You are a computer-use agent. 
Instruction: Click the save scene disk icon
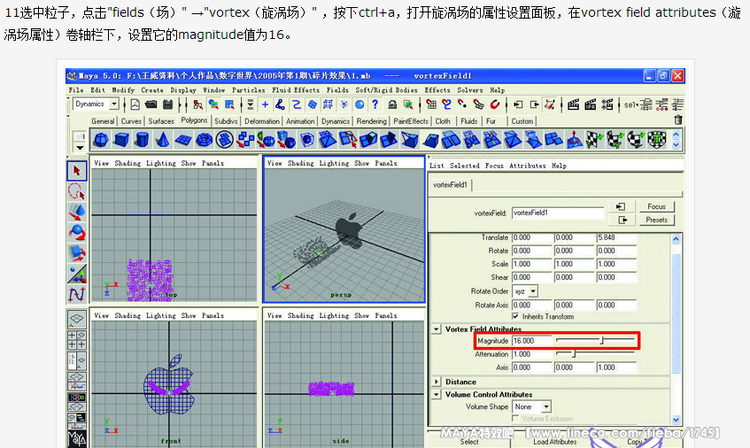(167, 104)
